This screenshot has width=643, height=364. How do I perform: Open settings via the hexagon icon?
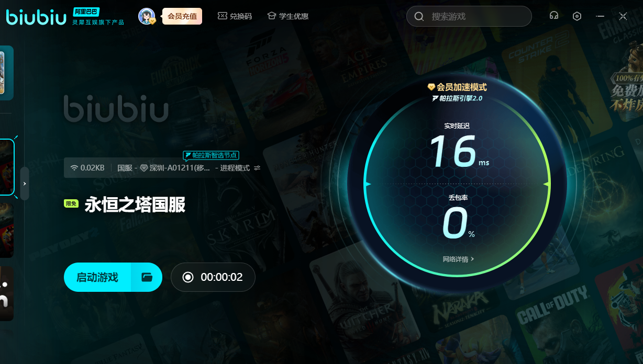577,16
